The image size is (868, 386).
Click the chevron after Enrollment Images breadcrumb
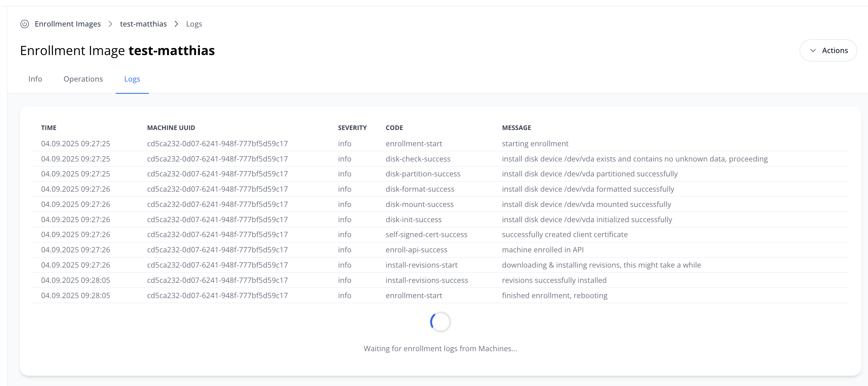(110, 24)
